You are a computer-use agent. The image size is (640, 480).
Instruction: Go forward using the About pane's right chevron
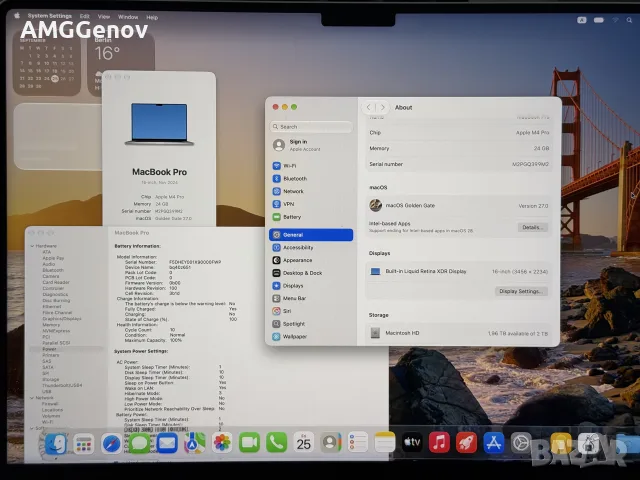[382, 107]
